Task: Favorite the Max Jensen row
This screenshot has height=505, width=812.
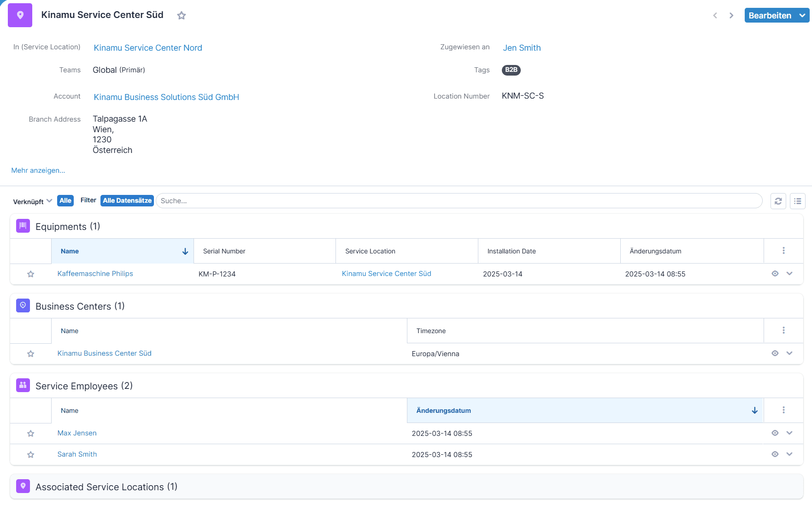Action: point(31,434)
